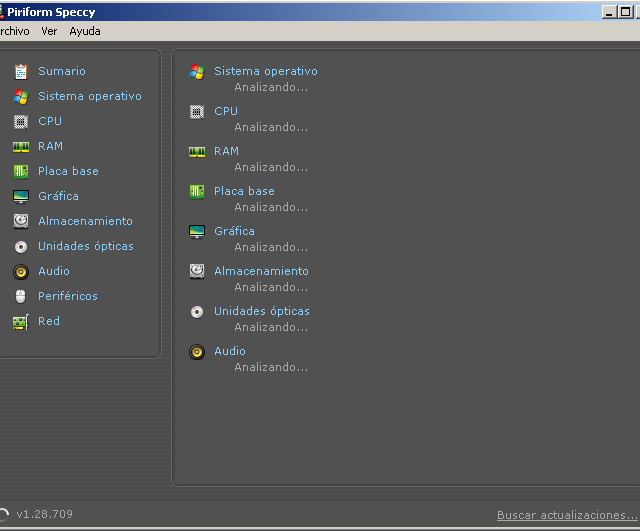Select Unidades ópticas in sidebar
The image size is (640, 531).
tap(86, 246)
